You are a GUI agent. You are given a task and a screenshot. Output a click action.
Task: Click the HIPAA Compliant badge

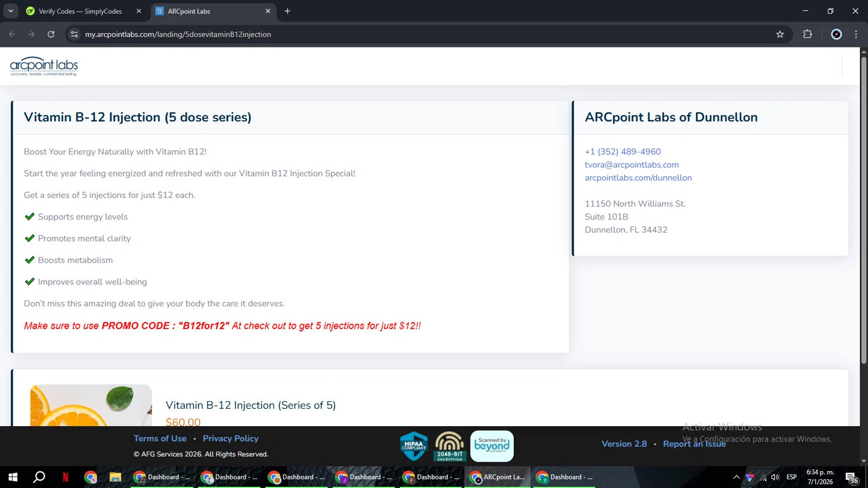[414, 446]
